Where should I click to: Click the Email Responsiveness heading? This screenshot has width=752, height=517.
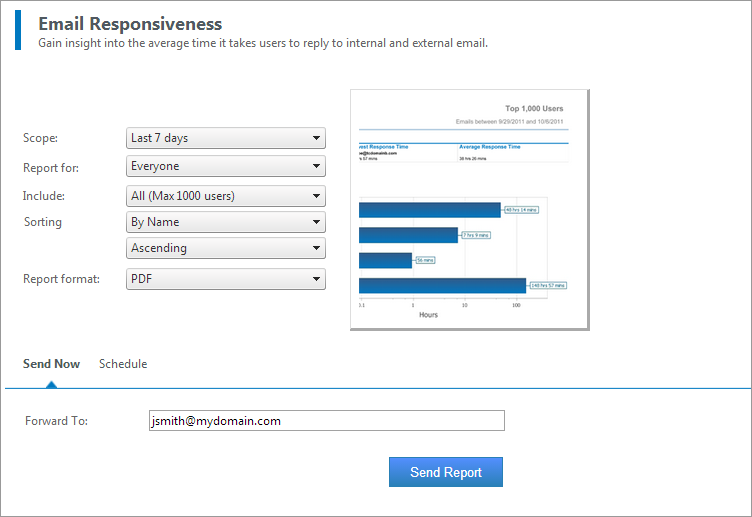coord(130,24)
